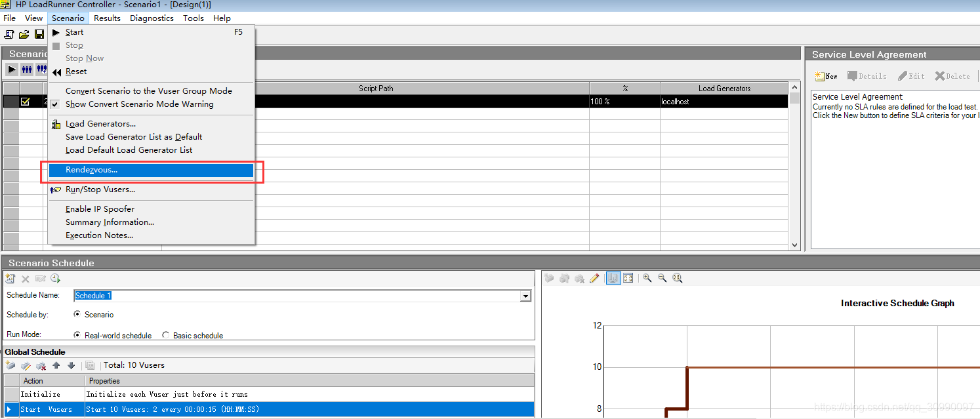Open the Results menu
980x419 pixels.
click(108, 18)
